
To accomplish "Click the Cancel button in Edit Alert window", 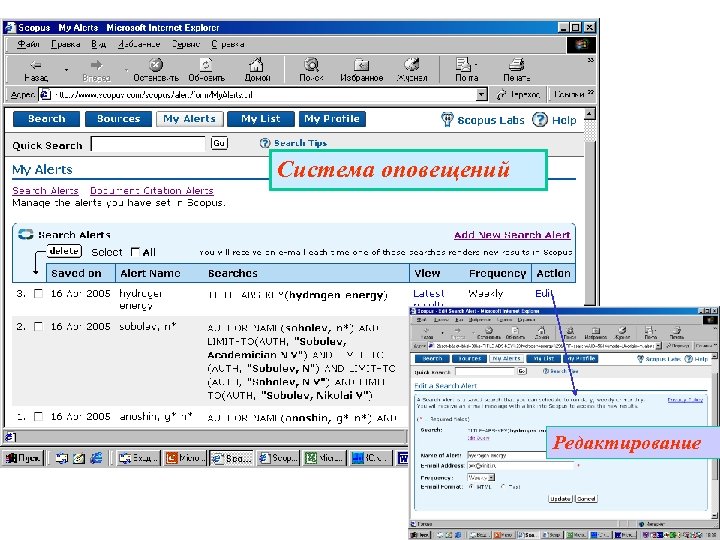I will click(586, 499).
